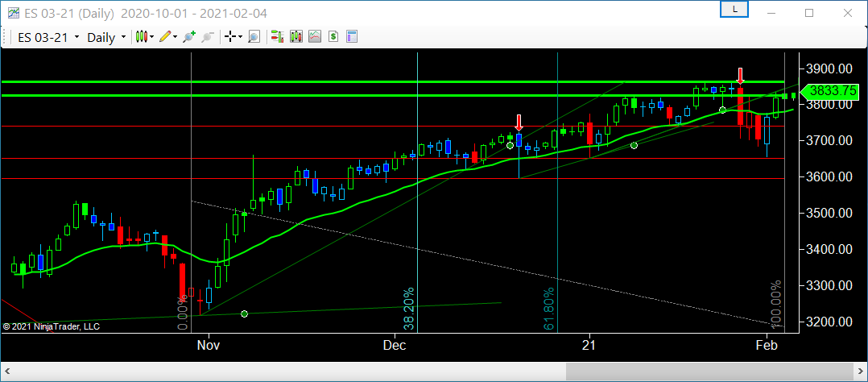Click the red arrow marker above late January candle
868x382 pixels.
[740, 76]
